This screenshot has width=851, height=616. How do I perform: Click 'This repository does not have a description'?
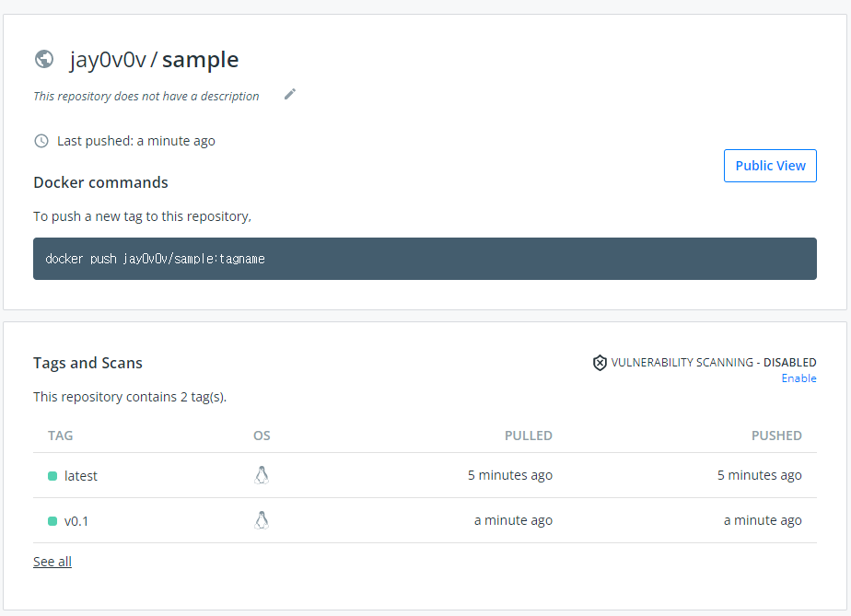146,96
